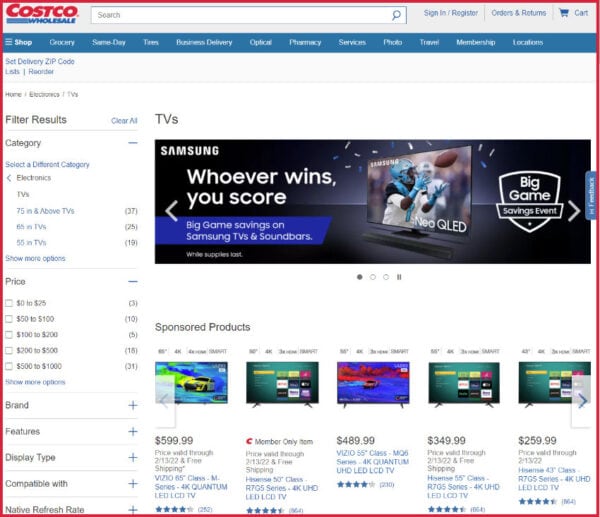Expand the Brand filter section
This screenshot has height=517, width=600.
[x=132, y=405]
